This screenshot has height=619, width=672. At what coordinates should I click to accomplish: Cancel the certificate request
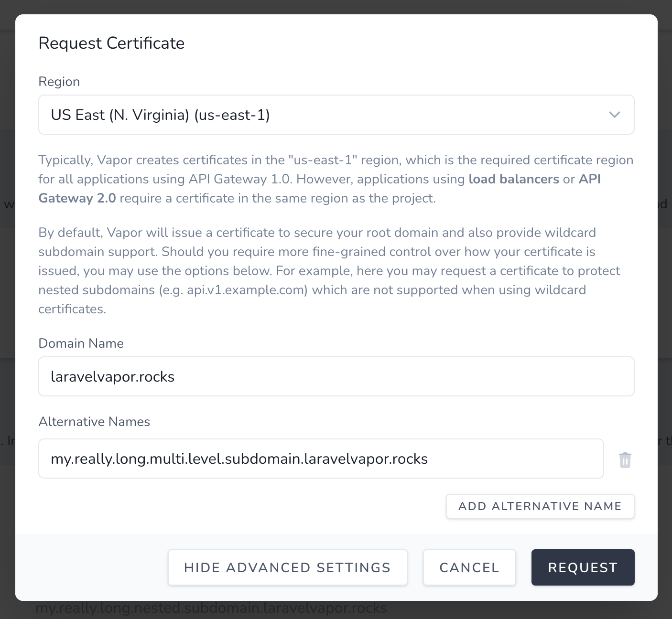pos(469,567)
